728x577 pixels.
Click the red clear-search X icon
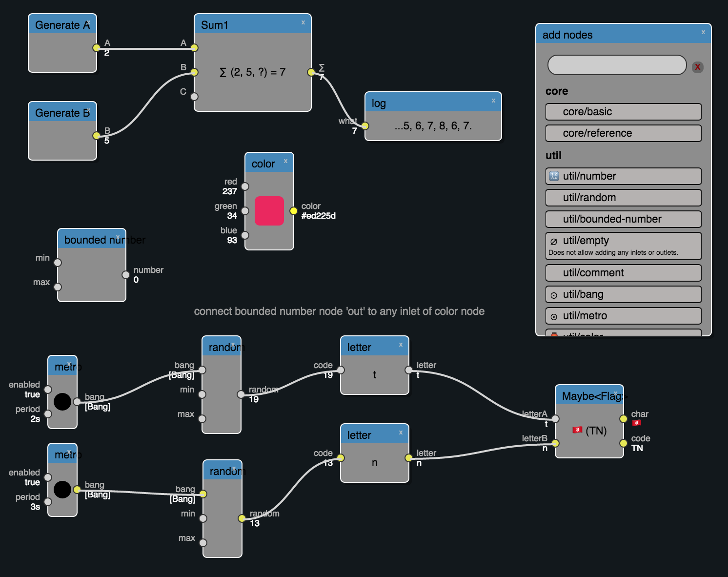[x=697, y=67]
